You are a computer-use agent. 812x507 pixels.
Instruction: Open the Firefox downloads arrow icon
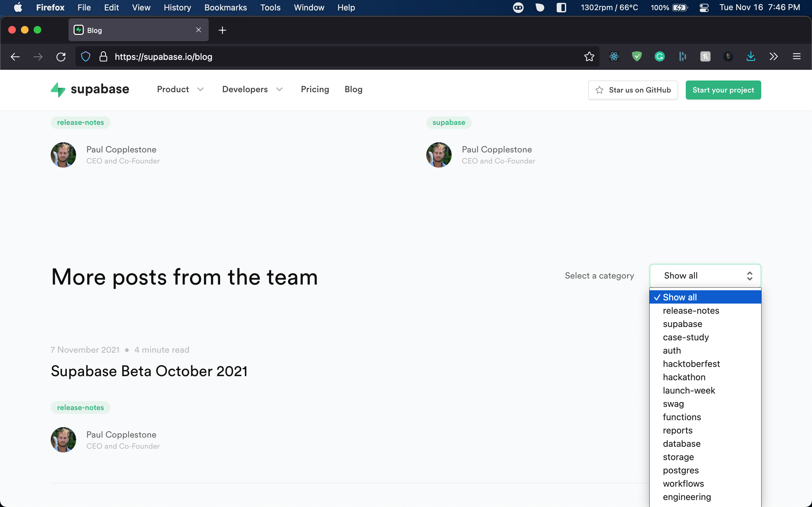751,57
